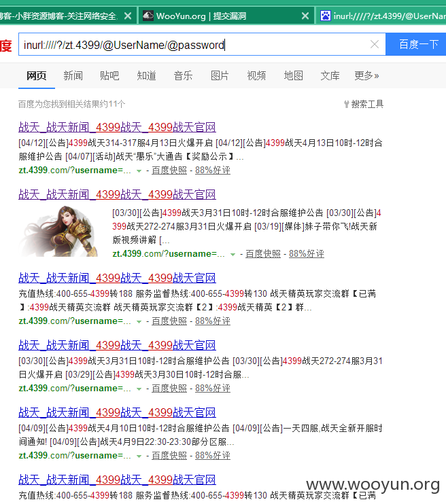Open fourth result title above 3月31日 snippet

117,345
